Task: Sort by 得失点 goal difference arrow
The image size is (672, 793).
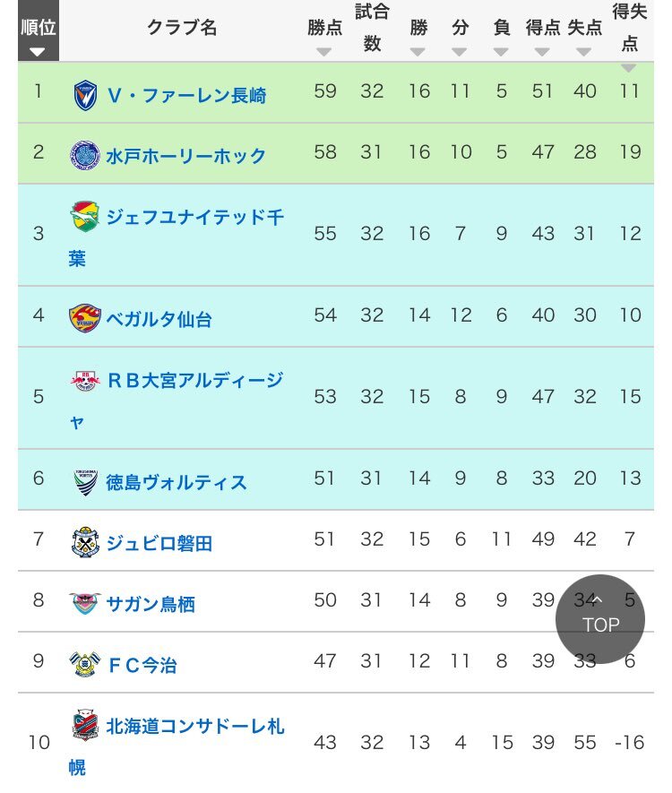Action: (629, 68)
